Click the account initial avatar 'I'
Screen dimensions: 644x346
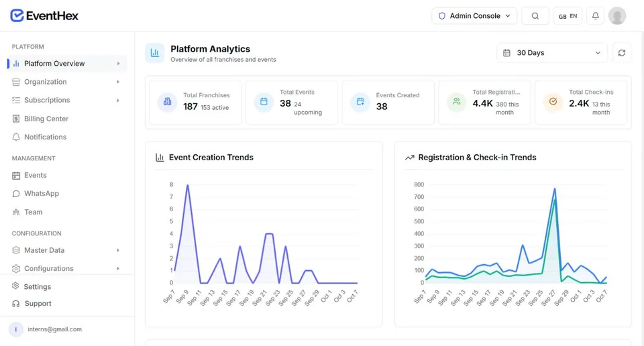(16, 329)
